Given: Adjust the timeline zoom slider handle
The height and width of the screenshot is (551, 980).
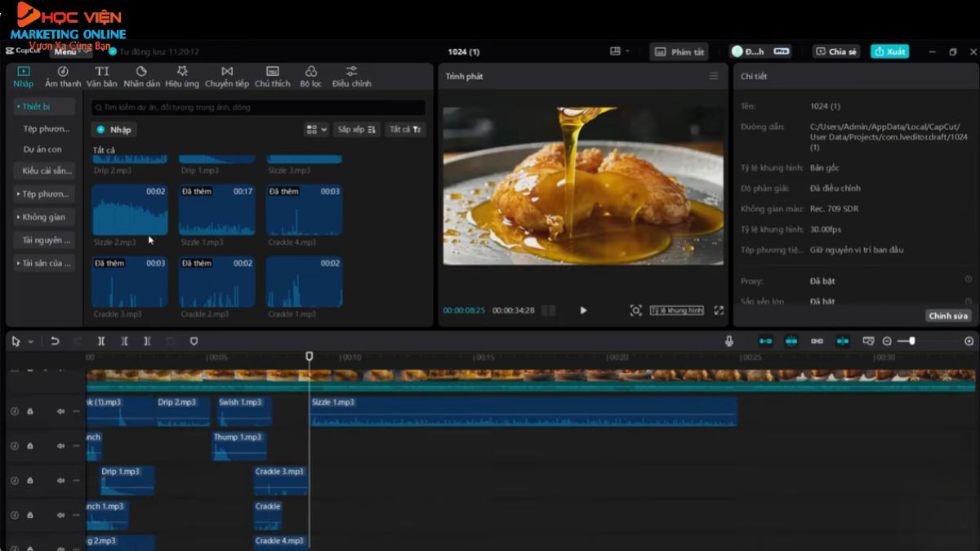Looking at the screenshot, I should click(912, 340).
